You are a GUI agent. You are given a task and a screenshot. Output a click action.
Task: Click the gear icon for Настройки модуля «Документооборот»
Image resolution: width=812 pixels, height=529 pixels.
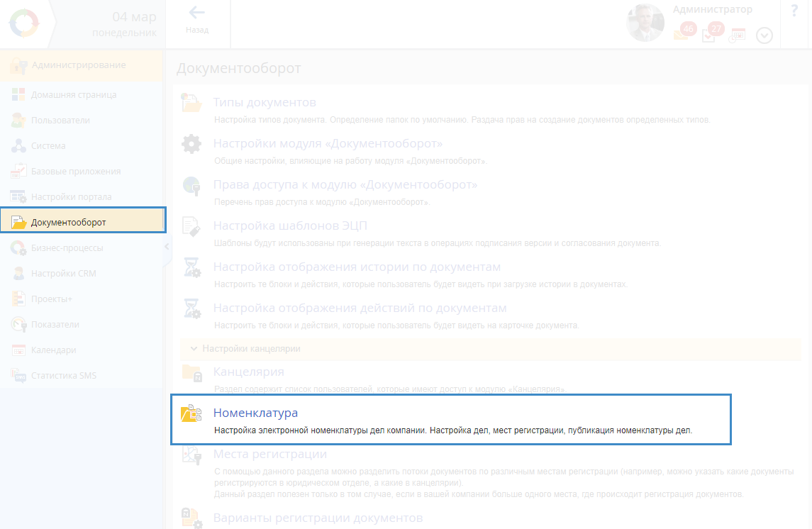[x=191, y=145]
